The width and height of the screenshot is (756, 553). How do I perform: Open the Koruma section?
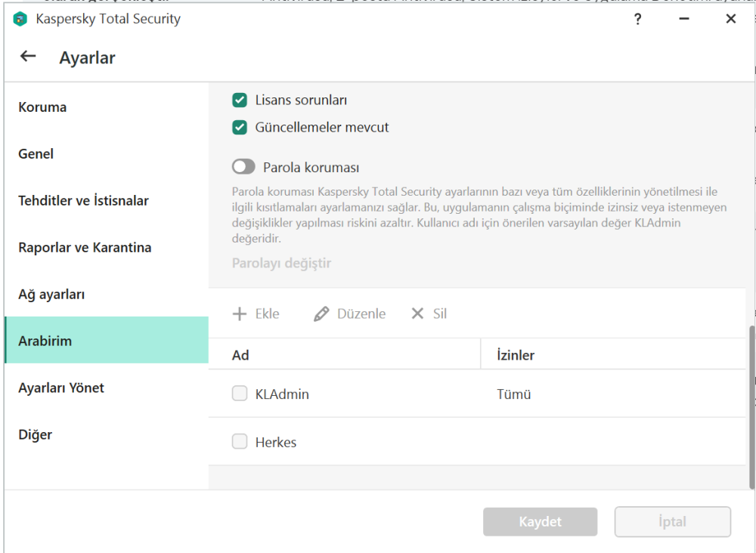42,107
